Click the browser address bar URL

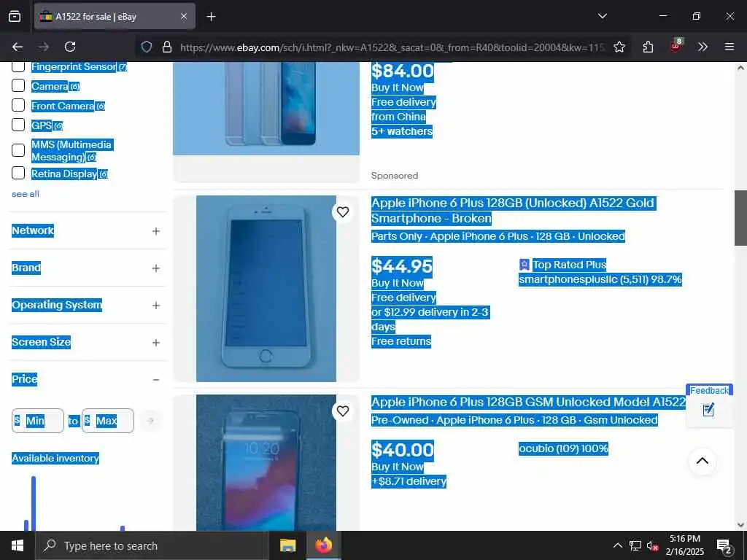point(392,47)
